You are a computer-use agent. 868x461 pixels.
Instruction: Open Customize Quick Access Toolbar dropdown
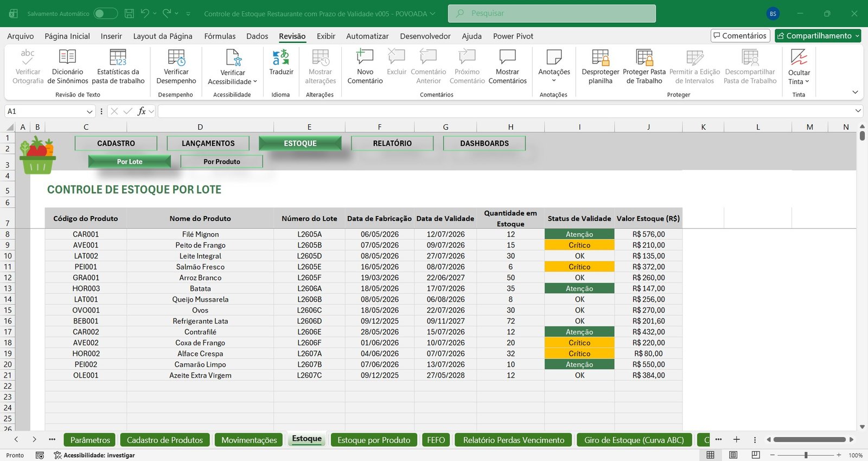(188, 14)
